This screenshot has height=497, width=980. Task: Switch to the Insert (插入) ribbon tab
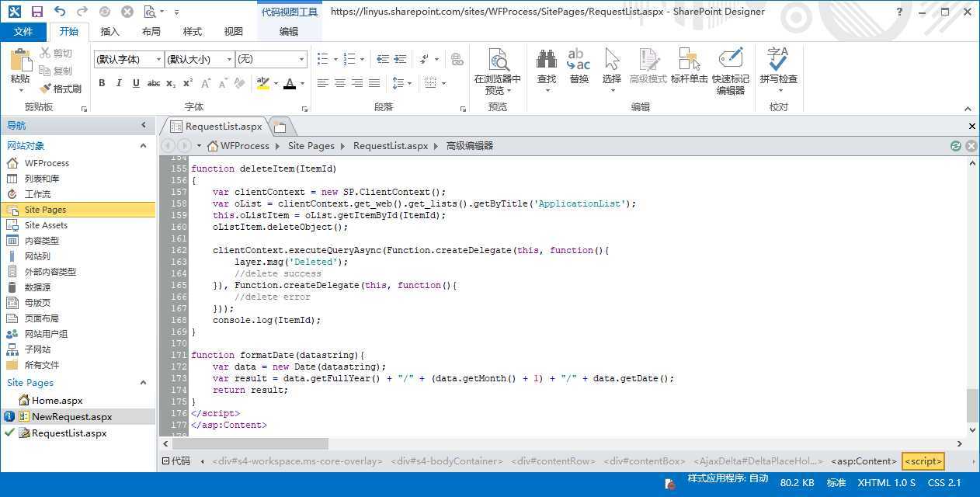click(x=110, y=32)
